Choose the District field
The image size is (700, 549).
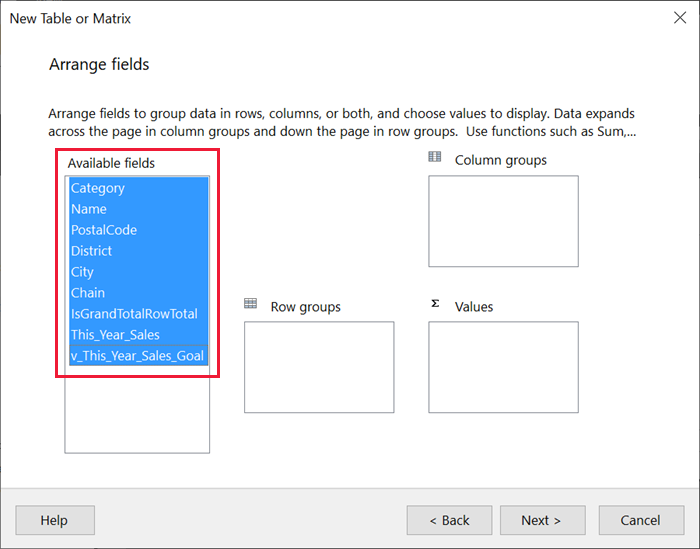coord(91,251)
